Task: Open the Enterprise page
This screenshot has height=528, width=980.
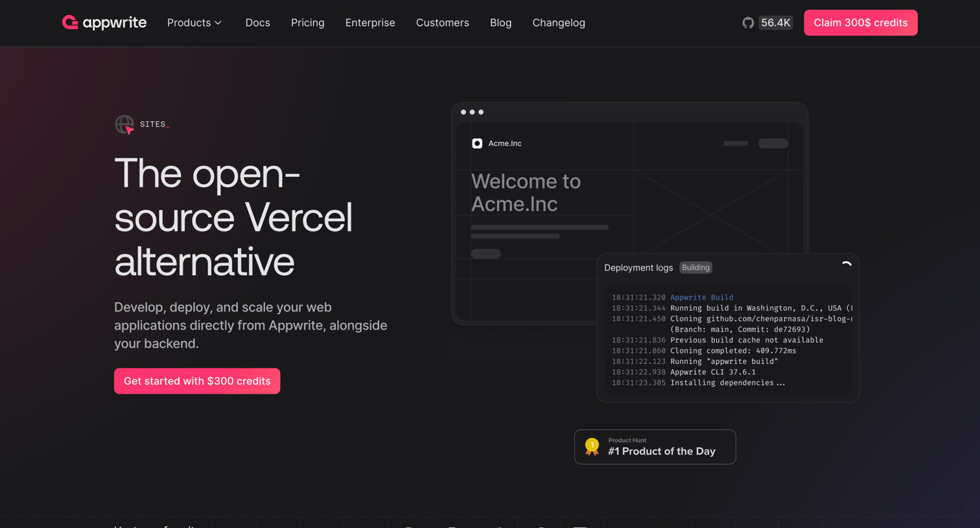Action: (370, 23)
